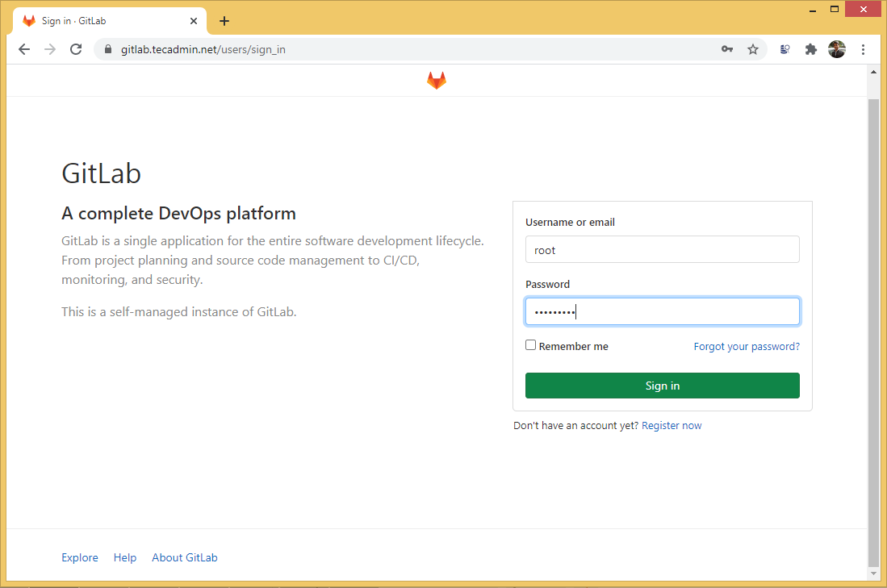Click Forgot your password link
Screen dimensions: 887x588
point(746,346)
